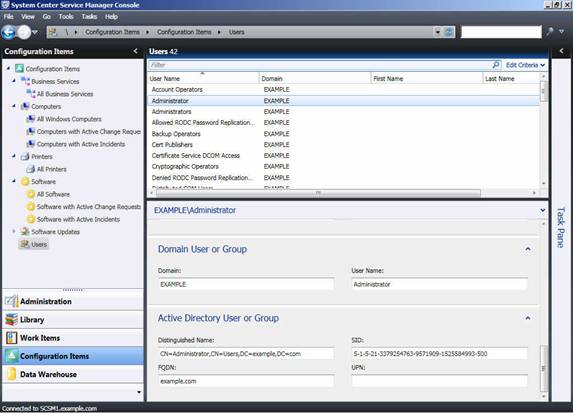Click the All Windows Computers icon
This screenshot has height=413, width=573.
(31, 119)
